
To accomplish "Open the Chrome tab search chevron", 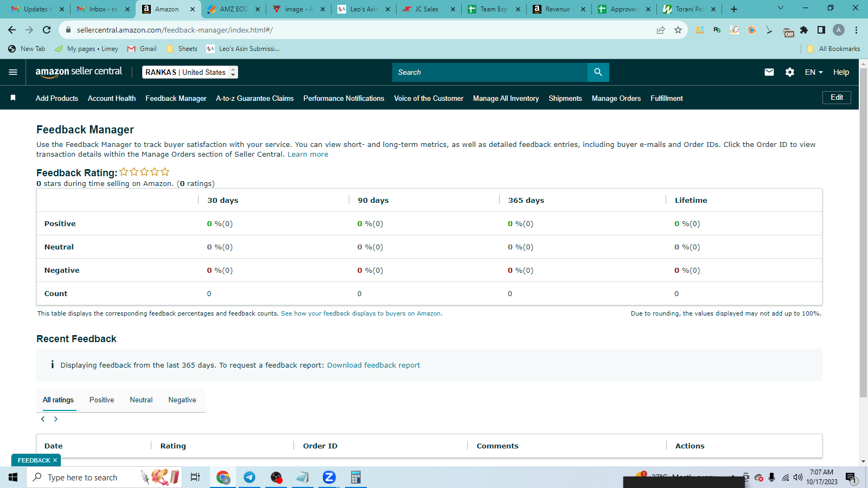I will (781, 8).
